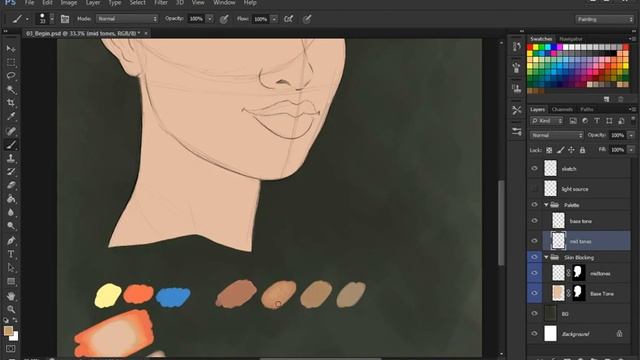Hide the Palette group

pyautogui.click(x=534, y=204)
